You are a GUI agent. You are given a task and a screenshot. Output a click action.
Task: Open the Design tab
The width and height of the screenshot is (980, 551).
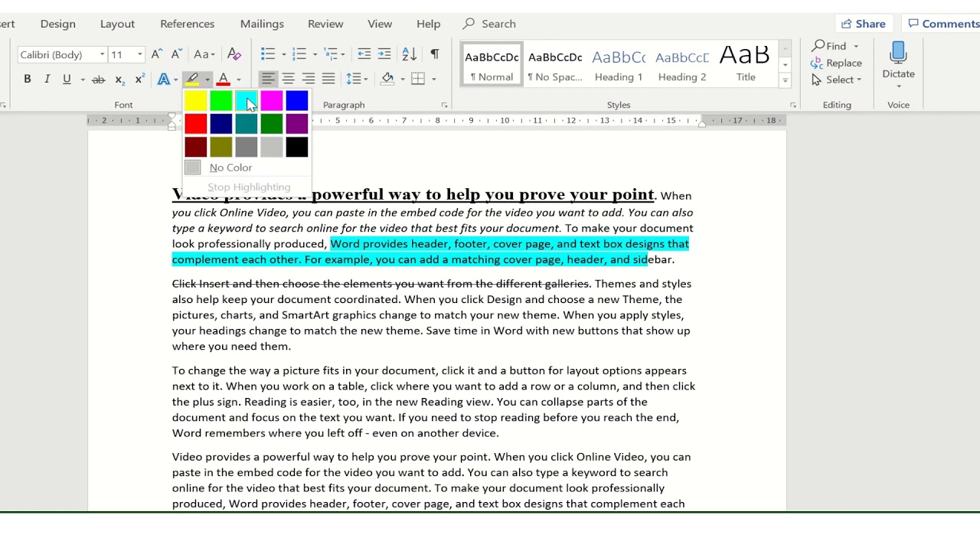58,24
